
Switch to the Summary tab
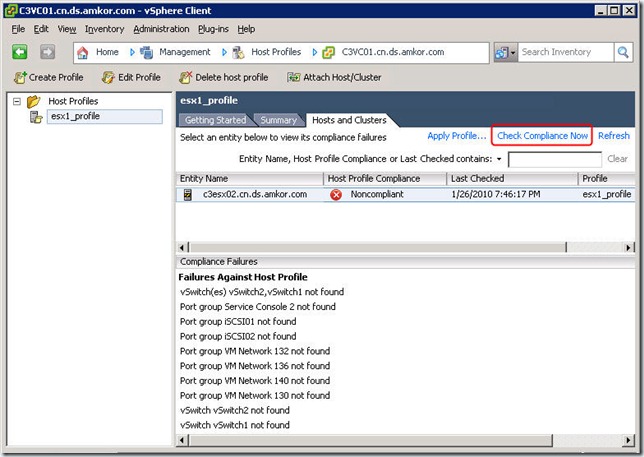[278, 120]
